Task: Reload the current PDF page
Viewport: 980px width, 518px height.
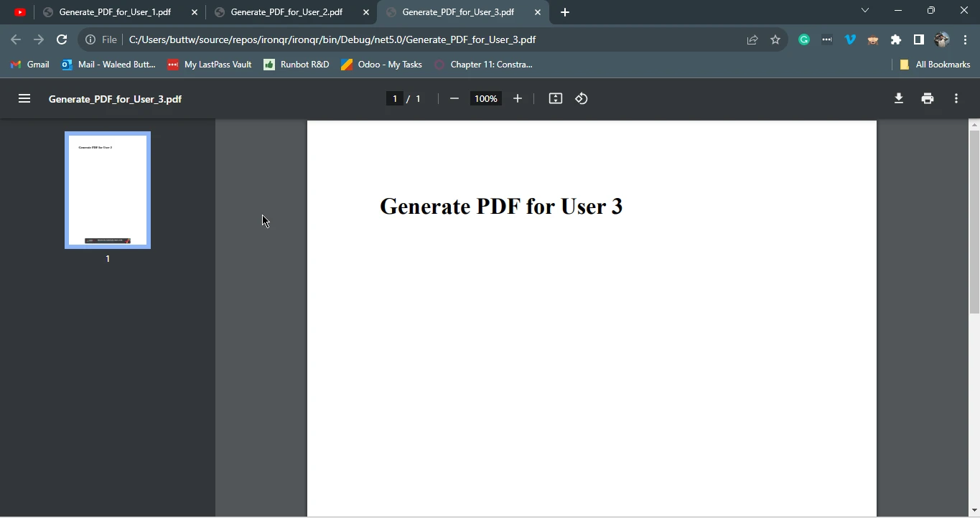Action: [x=62, y=39]
